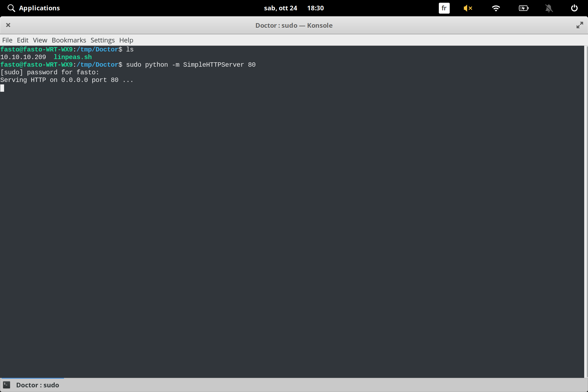Select the Doctor : sudo tab

pos(38,385)
